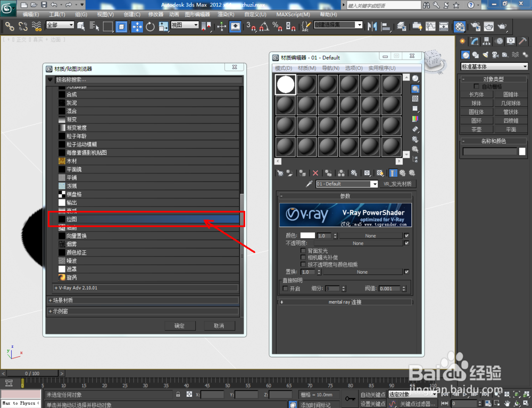Click the material eyedropper picker icon
This screenshot has width=532, height=408.
click(308, 183)
